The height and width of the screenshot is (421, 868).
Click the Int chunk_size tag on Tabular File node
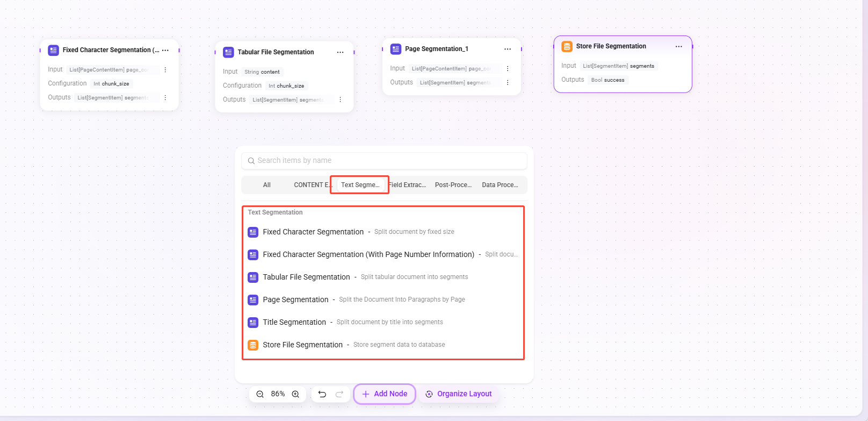(286, 86)
